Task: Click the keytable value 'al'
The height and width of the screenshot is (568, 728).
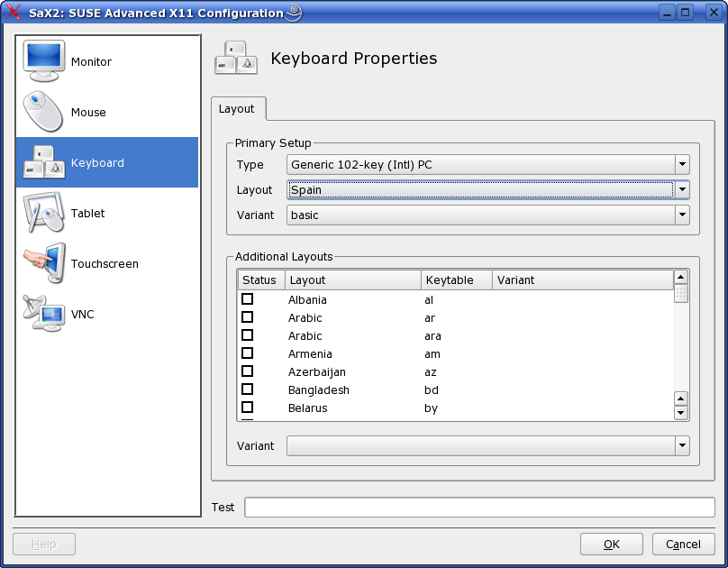Action: 429,300
